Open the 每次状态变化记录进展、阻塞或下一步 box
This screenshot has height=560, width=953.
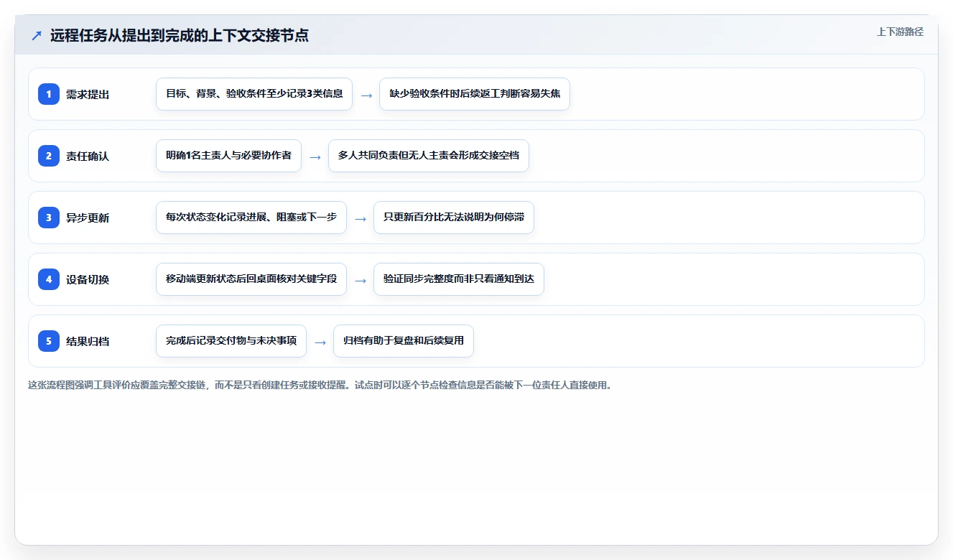pyautogui.click(x=251, y=218)
